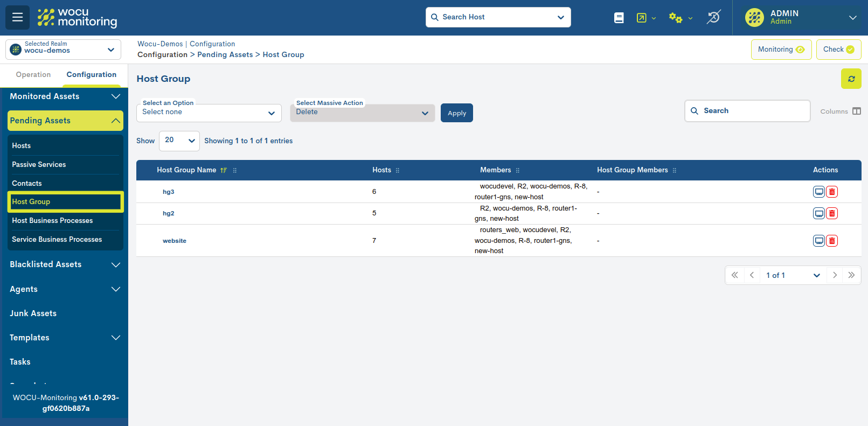
Task: Expand the Monitored Assets section
Action: tap(65, 96)
